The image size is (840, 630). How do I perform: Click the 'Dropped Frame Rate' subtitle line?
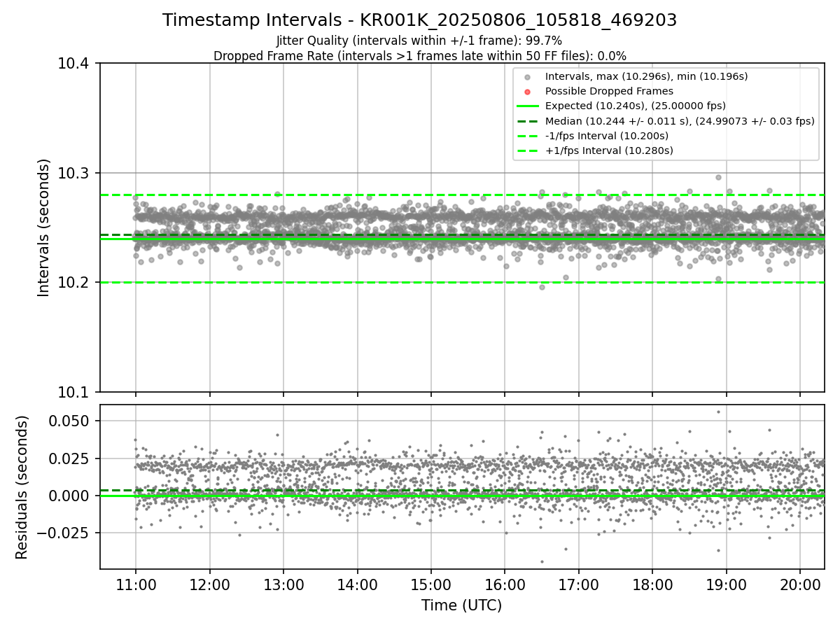pyautogui.click(x=419, y=56)
